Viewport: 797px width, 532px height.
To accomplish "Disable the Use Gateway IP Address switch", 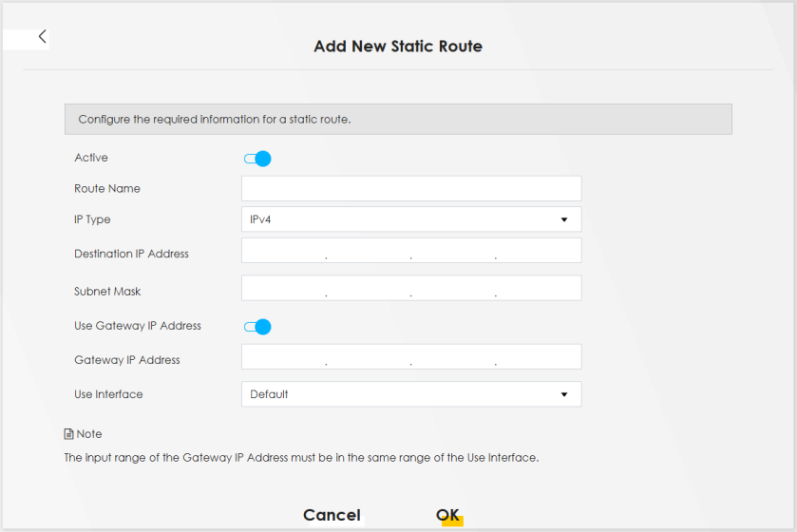I will (x=257, y=327).
